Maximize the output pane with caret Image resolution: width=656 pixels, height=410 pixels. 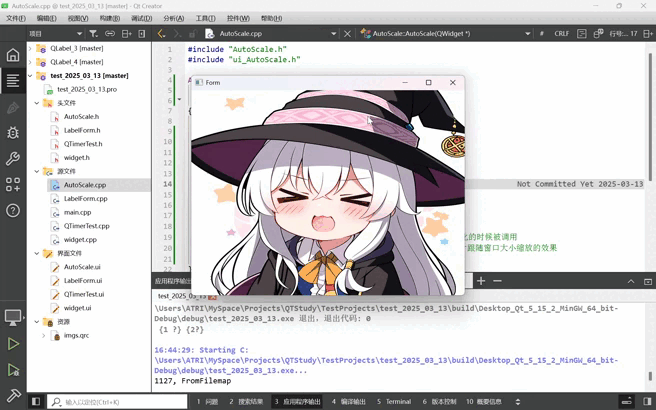(x=631, y=282)
